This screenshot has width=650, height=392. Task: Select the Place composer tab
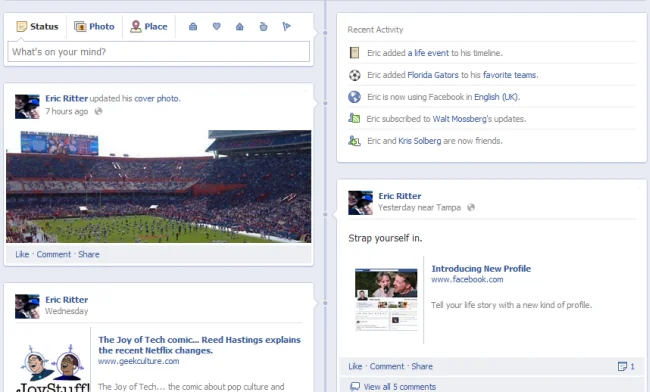[149, 27]
